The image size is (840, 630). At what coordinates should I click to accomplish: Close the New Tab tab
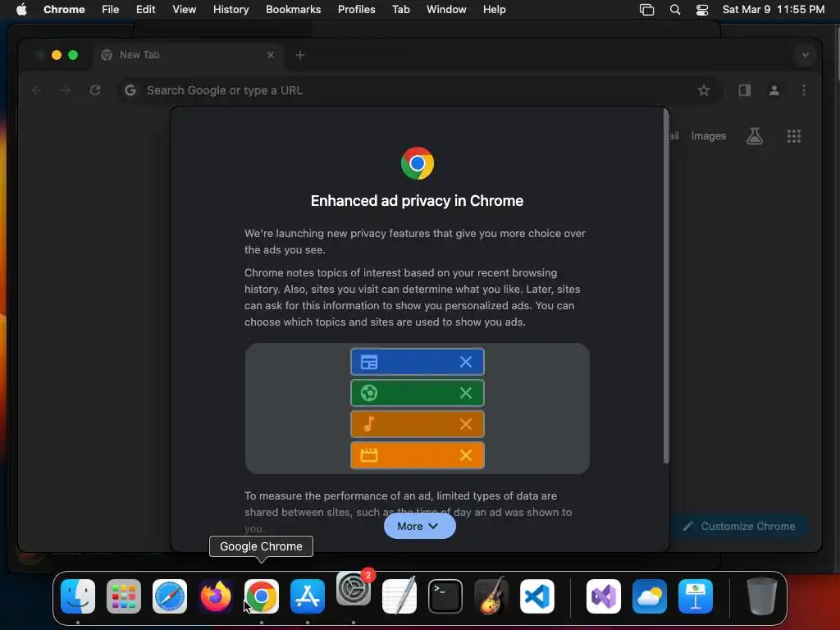(271, 55)
